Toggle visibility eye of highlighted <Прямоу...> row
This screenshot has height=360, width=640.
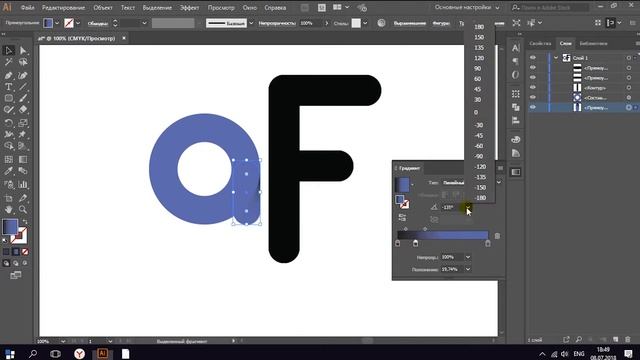tap(533, 107)
